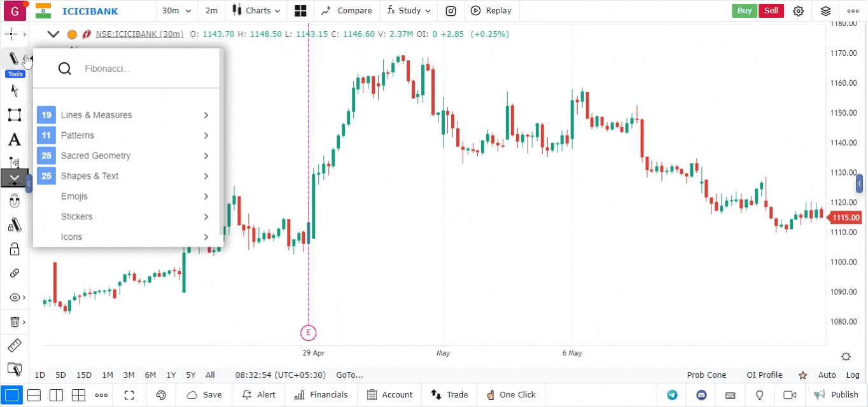868x407 pixels.
Task: Open the ruler measure tool
Action: [14, 346]
